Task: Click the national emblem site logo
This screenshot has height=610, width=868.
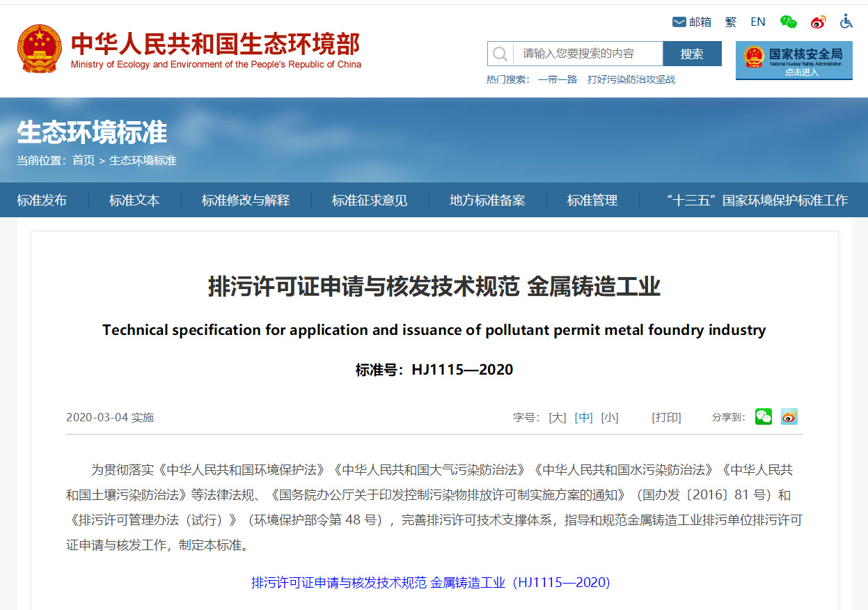Action: 40,49
